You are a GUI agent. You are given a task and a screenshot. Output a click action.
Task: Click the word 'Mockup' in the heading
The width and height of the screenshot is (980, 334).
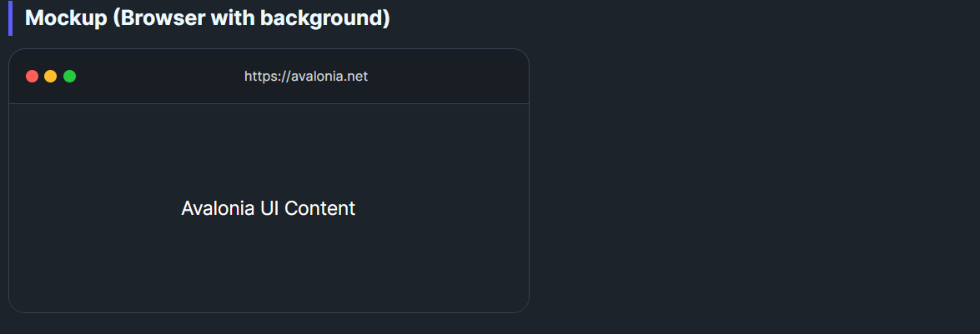tap(65, 18)
